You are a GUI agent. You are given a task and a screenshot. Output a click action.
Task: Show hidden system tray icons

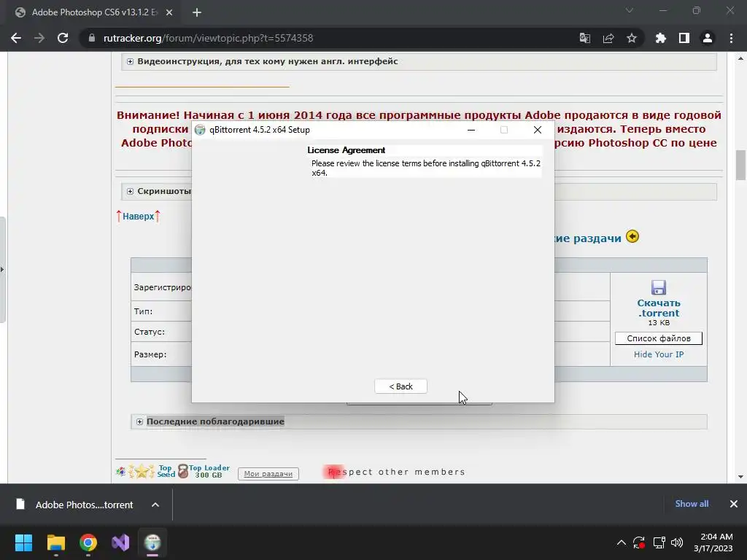click(x=622, y=542)
